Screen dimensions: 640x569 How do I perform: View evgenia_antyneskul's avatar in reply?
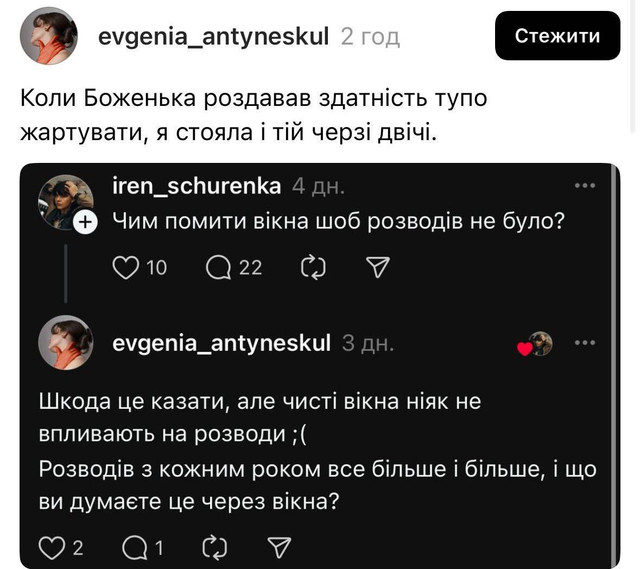(65, 343)
